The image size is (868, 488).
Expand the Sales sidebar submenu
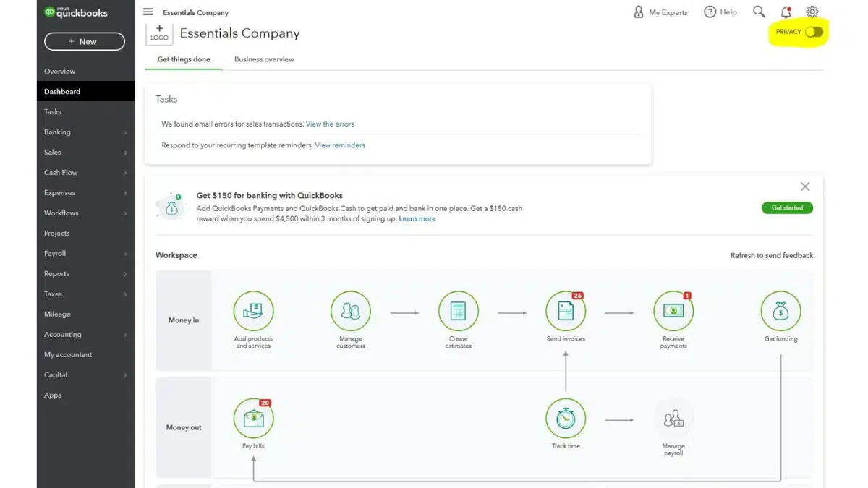[85, 153]
